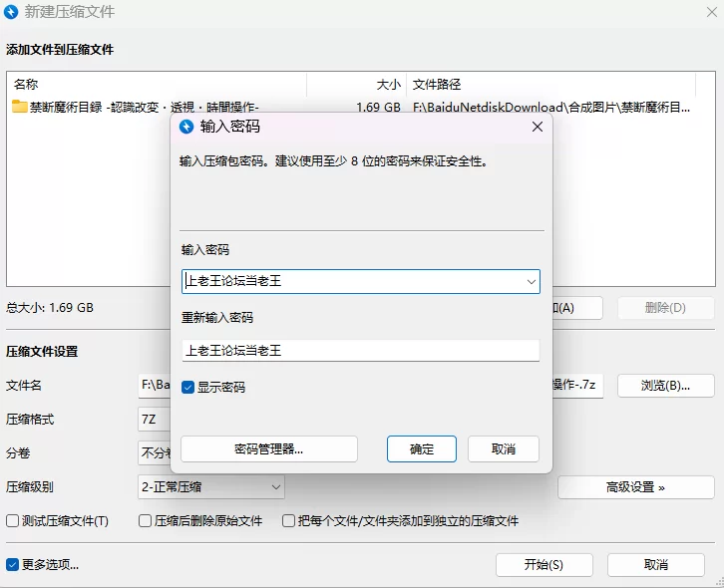Open the 分卷 dropdown
Viewport: 724px width, 588px height.
155,453
